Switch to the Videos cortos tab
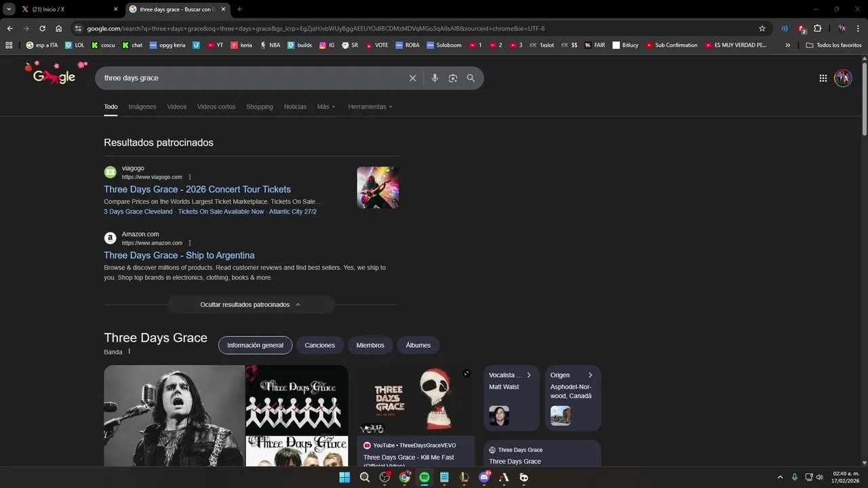Viewport: 868px width, 488px height. (216, 106)
